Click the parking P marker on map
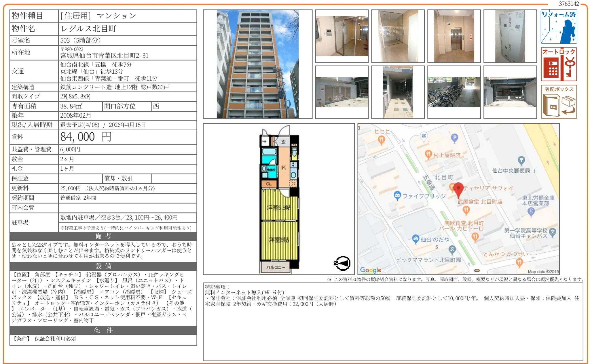The image size is (592, 364). pos(454,138)
